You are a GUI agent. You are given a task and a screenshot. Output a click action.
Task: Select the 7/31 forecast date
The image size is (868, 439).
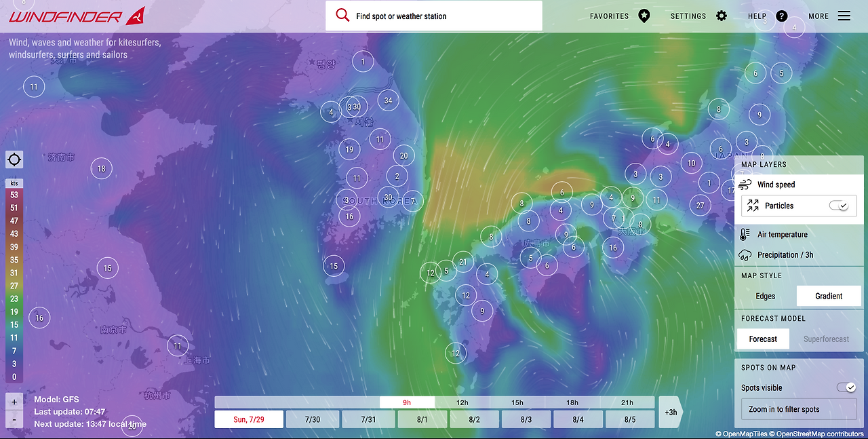pos(368,419)
